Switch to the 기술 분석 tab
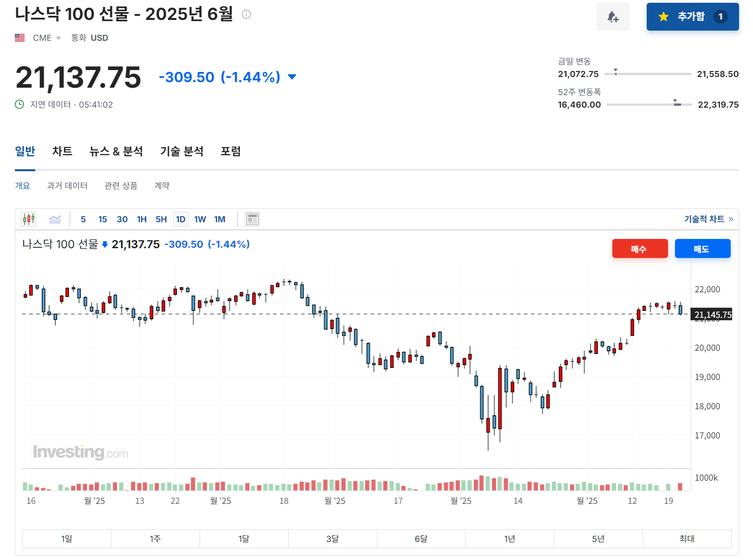This screenshot has height=560, width=753. coord(182,152)
